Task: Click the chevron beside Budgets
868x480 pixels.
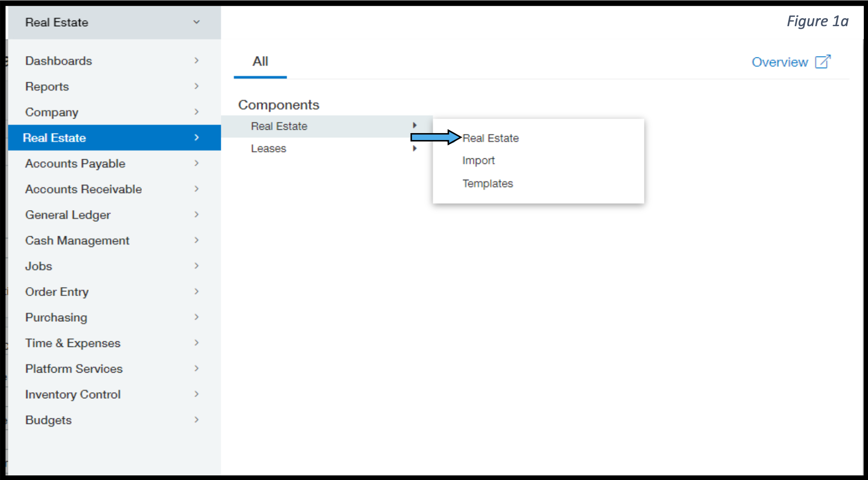Action: pos(196,420)
